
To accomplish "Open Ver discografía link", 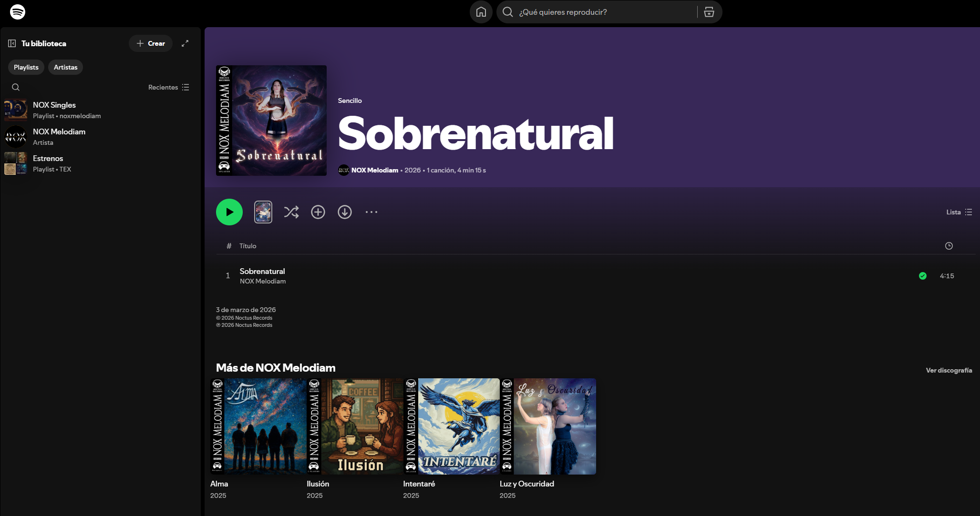I will point(949,370).
